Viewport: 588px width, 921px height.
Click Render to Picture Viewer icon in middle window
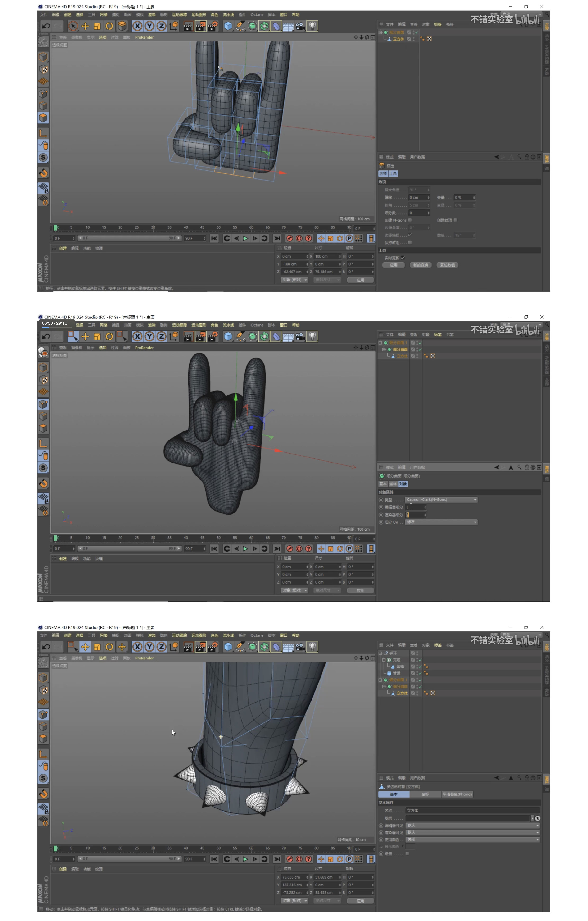(200, 336)
